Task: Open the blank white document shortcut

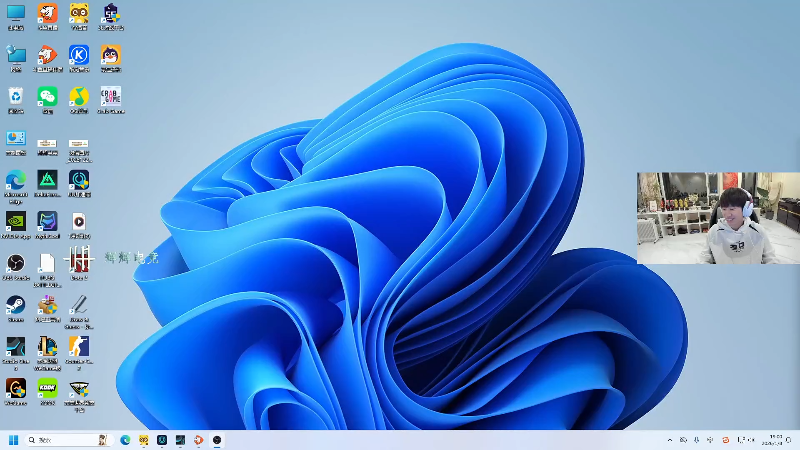Action: 47,270
